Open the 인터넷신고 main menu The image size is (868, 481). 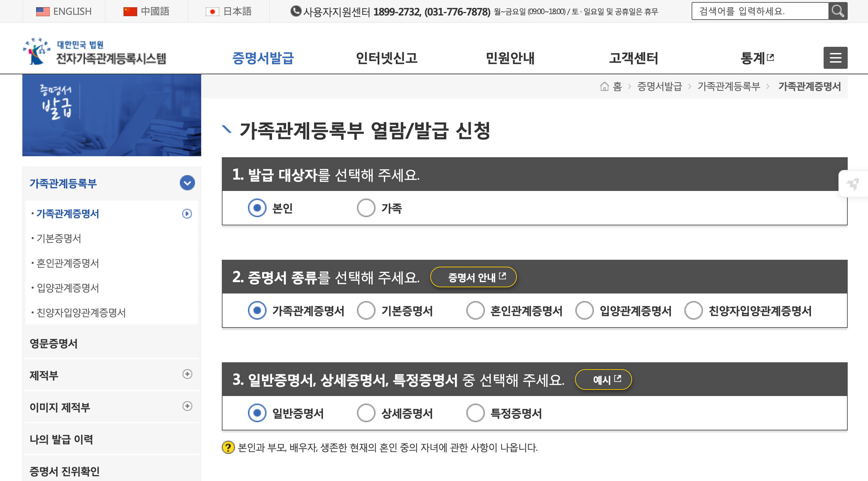point(387,58)
